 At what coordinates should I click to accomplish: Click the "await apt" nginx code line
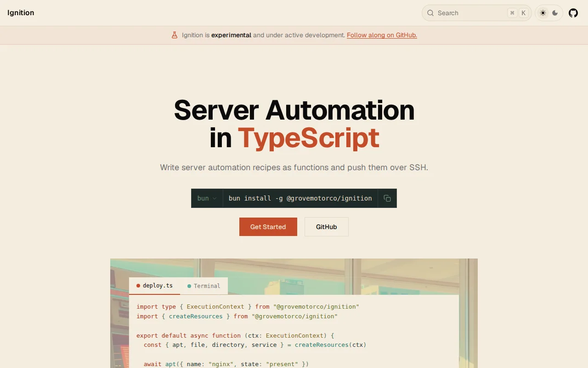coord(226,364)
